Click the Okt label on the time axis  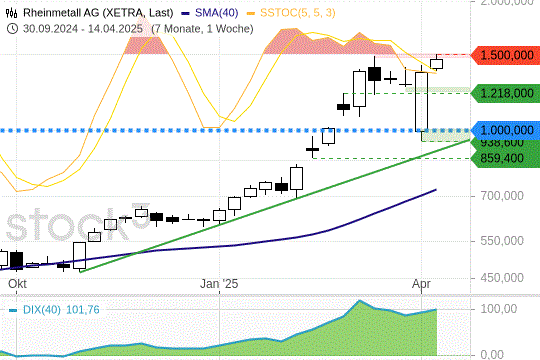[x=17, y=284]
